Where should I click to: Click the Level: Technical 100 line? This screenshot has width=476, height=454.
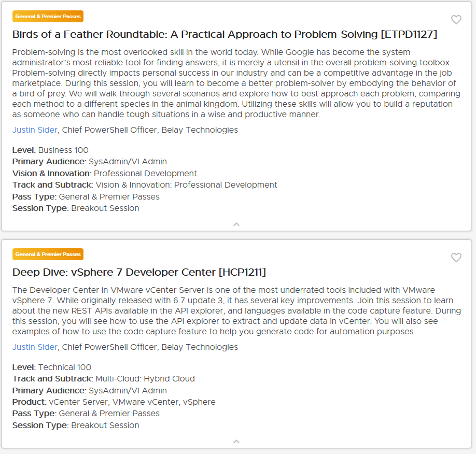click(x=52, y=367)
